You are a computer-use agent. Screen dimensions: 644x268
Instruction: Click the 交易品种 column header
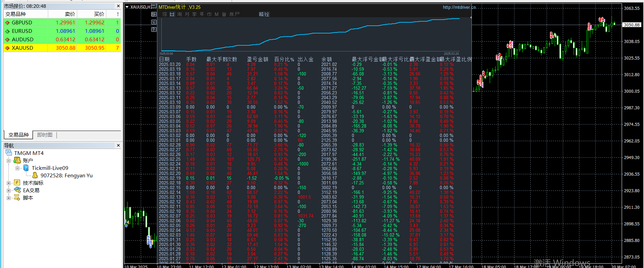tap(26, 14)
